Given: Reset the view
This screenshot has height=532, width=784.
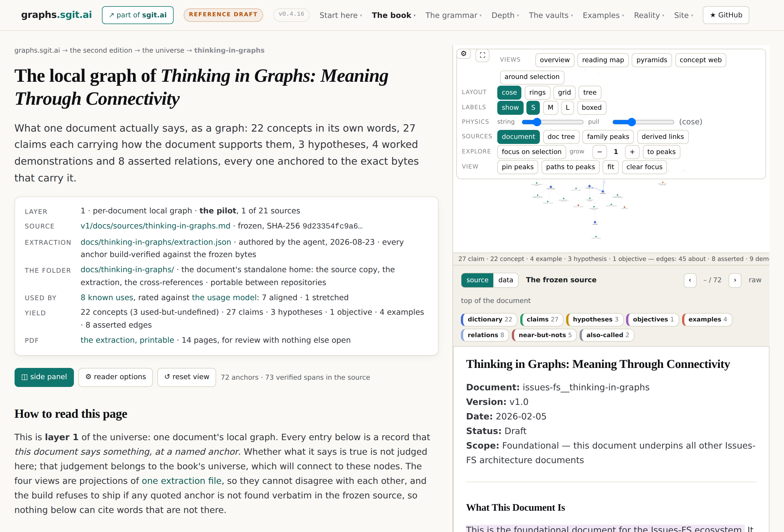Looking at the screenshot, I should [x=186, y=377].
